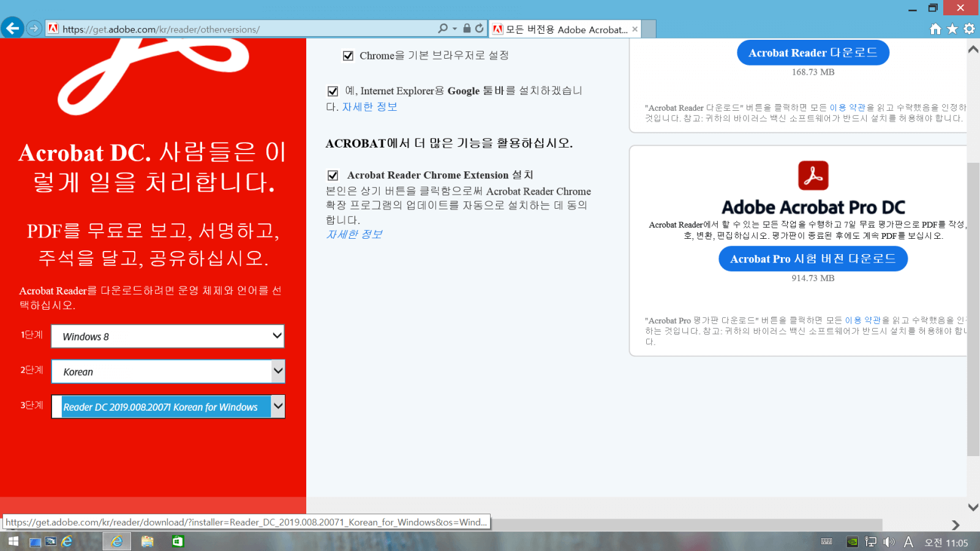Click the 'Acrobat DC. 사람들은 이렇게' headline
Viewport: 980px width, 551px height.
(x=153, y=167)
